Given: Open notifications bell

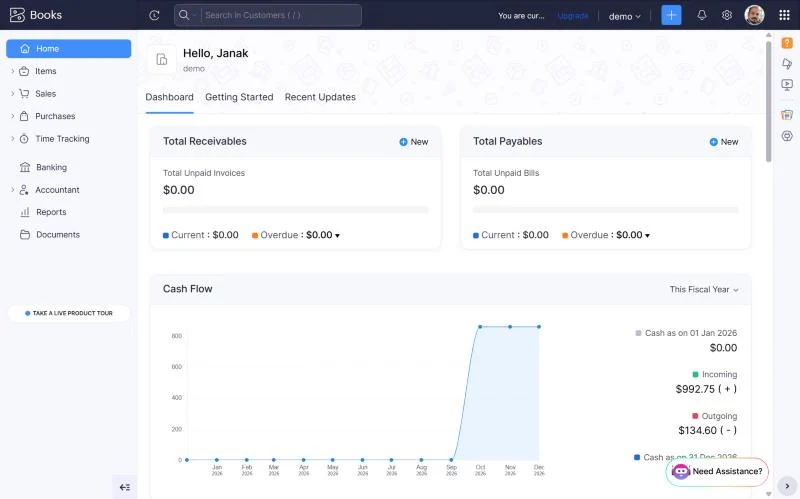Looking at the screenshot, I should click(702, 15).
